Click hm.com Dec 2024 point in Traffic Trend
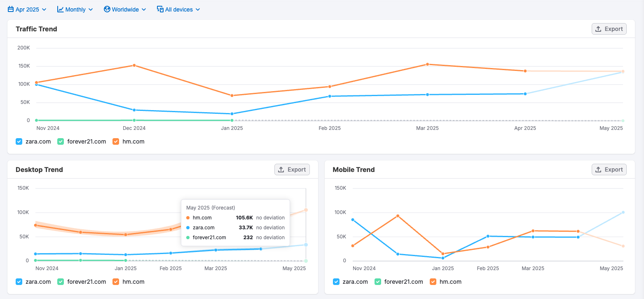The image size is (644, 299). [134, 65]
